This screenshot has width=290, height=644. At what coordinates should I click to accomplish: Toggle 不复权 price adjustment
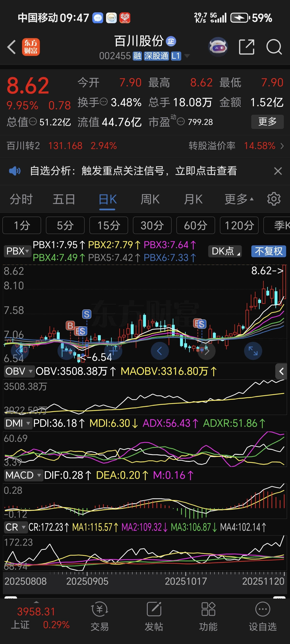pos(269,251)
